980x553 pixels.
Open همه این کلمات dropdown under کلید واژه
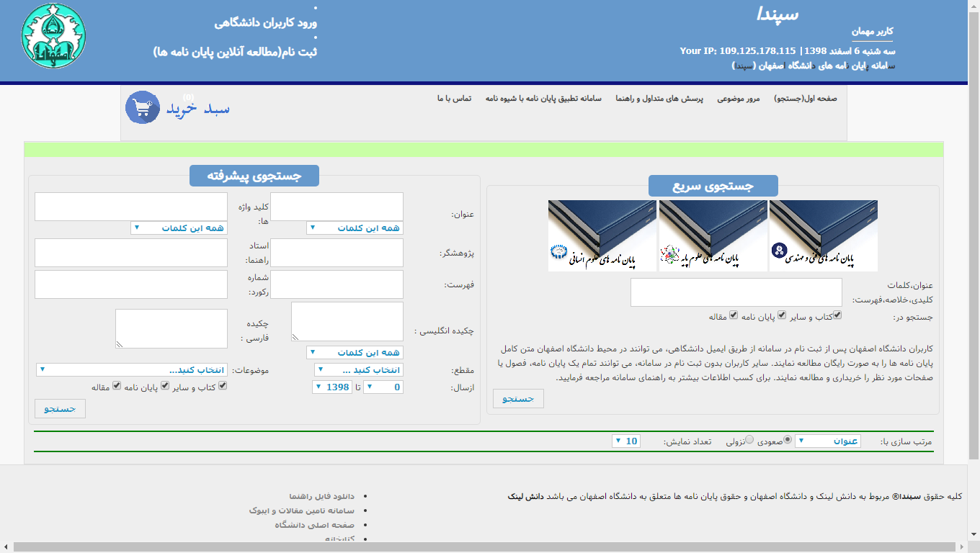[x=179, y=228]
